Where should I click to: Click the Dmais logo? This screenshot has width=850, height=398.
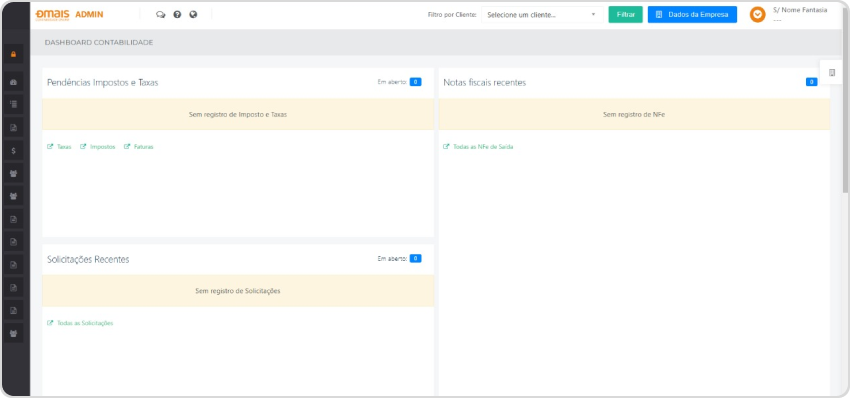[52, 15]
